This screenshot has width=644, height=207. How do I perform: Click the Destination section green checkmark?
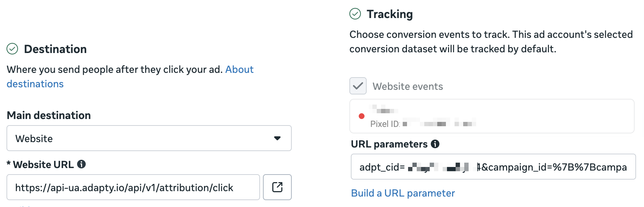(12, 49)
